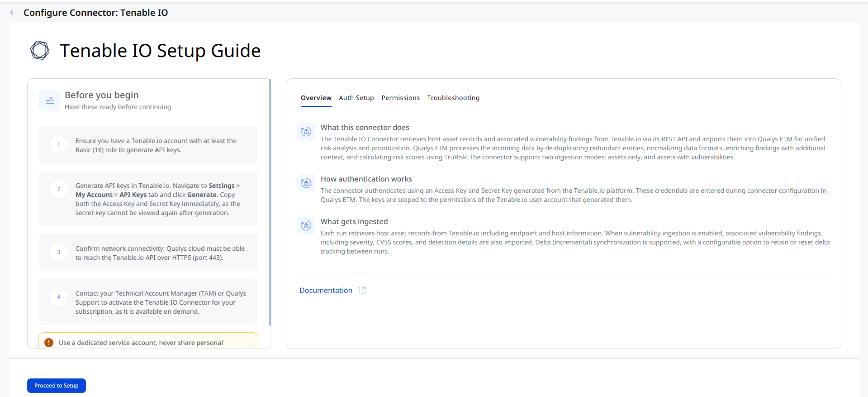Image resolution: width=868 pixels, height=397 pixels.
Task: Click the 'Contact your Technical Account Manager' step text
Action: (x=161, y=302)
